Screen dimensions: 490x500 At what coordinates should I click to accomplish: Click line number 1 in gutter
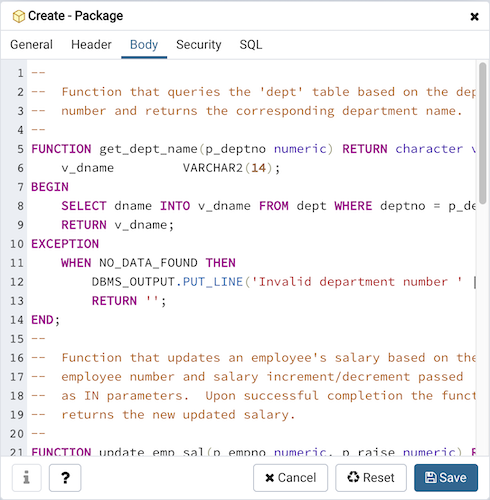point(21,73)
